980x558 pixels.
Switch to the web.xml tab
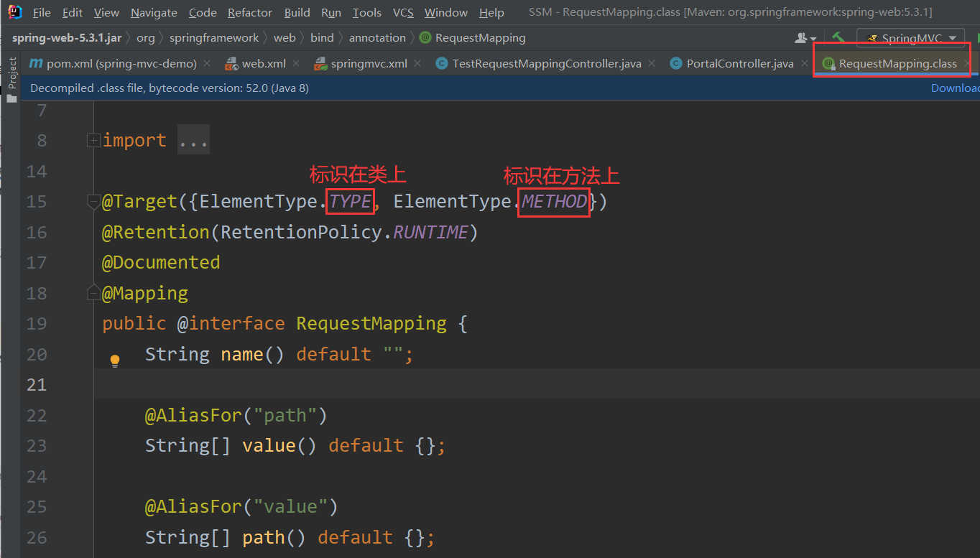coord(263,64)
